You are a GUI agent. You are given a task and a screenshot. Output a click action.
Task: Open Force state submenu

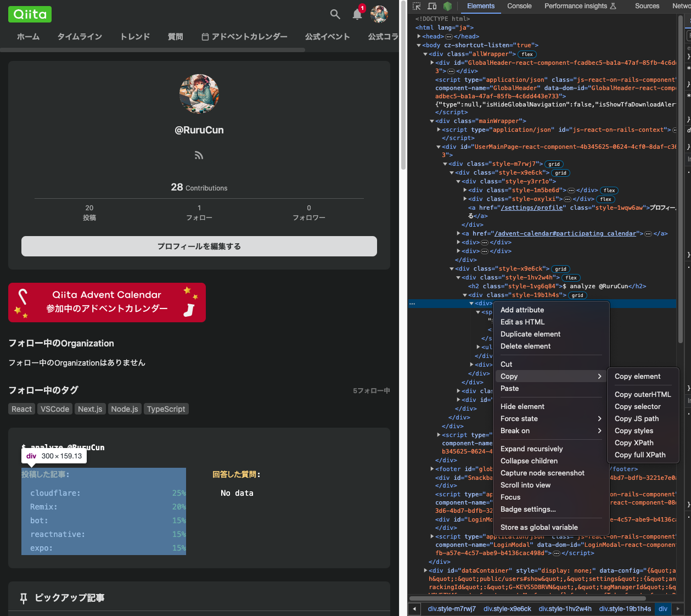[551, 419]
